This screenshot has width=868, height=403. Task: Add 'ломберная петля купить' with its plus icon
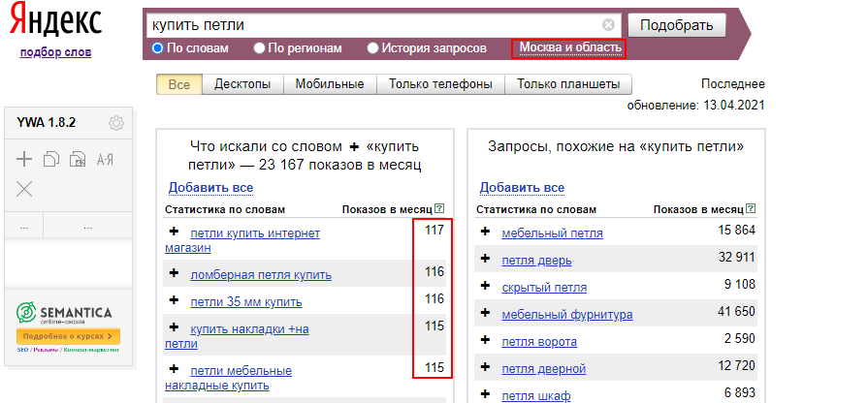(174, 274)
